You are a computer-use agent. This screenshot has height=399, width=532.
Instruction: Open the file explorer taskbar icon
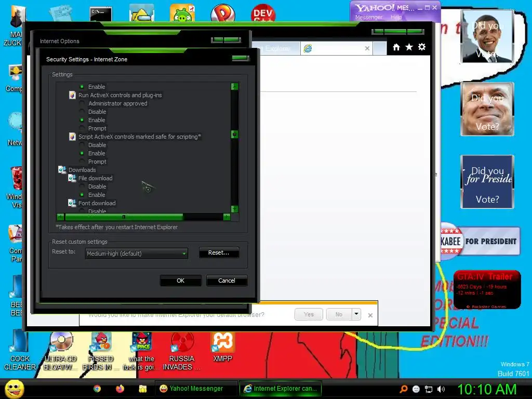click(143, 389)
